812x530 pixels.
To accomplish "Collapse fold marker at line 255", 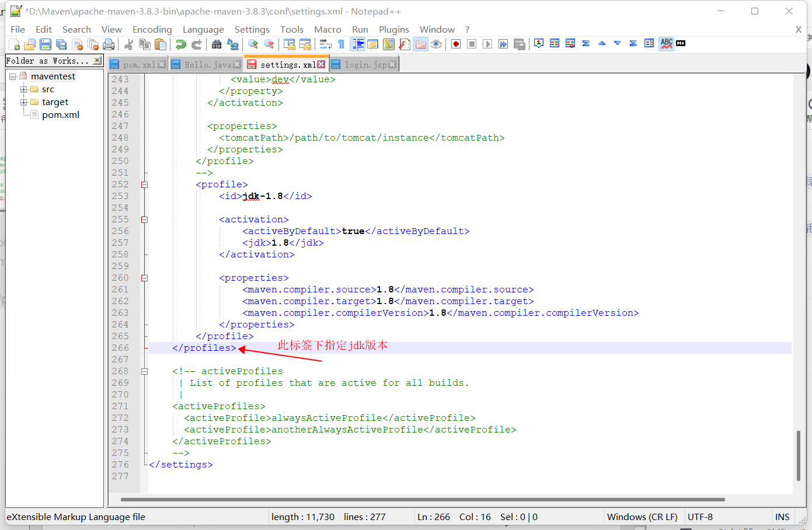I will point(144,219).
